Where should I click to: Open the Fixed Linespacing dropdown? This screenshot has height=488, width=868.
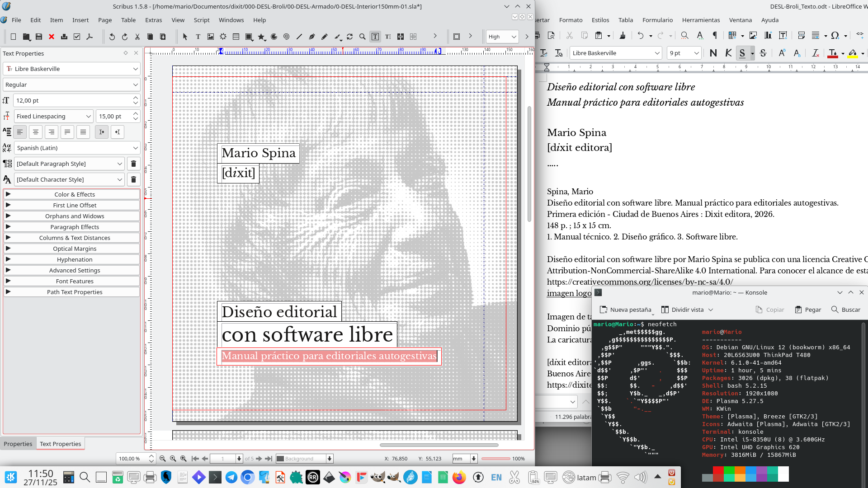[x=53, y=116]
